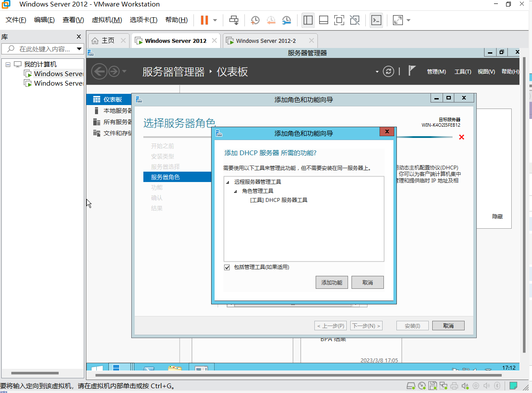Click the send Ctrl+Alt+Del toolbar icon
Viewport: 532px width, 393px height.
click(234, 20)
